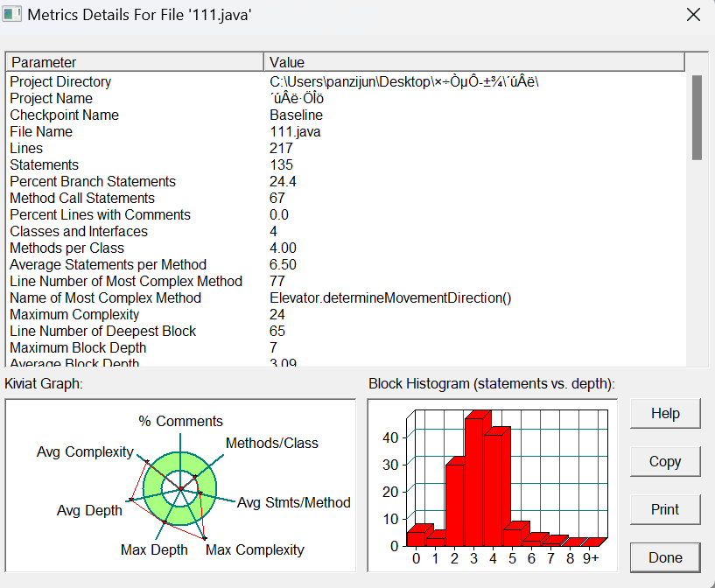
Task: Click the SourceMonitor icon in the title bar
Action: [11, 14]
